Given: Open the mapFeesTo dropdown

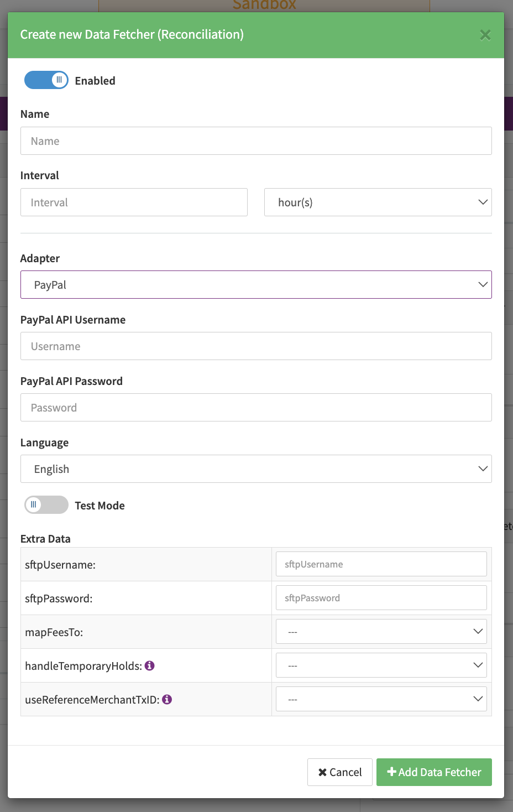Looking at the screenshot, I should pyautogui.click(x=381, y=632).
